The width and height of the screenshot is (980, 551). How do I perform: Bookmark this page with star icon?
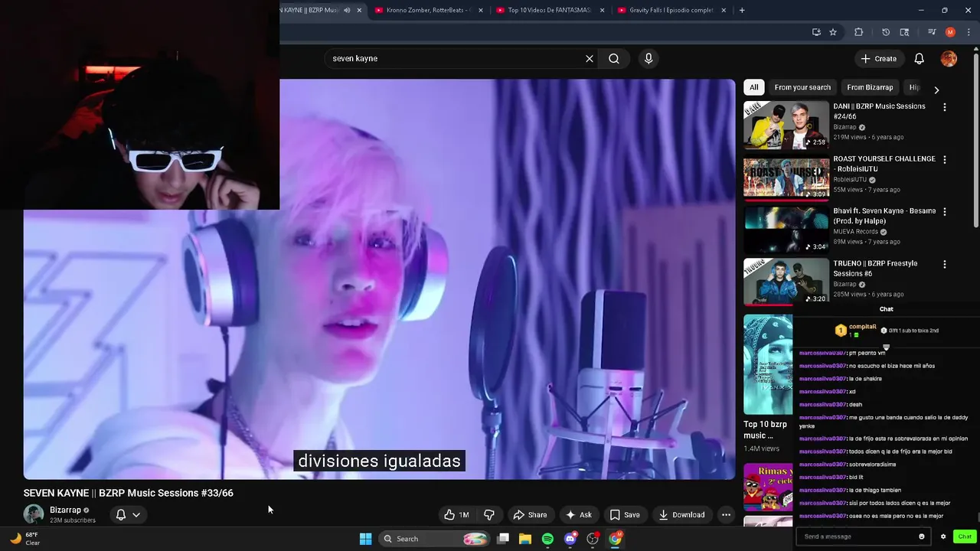[x=833, y=32]
